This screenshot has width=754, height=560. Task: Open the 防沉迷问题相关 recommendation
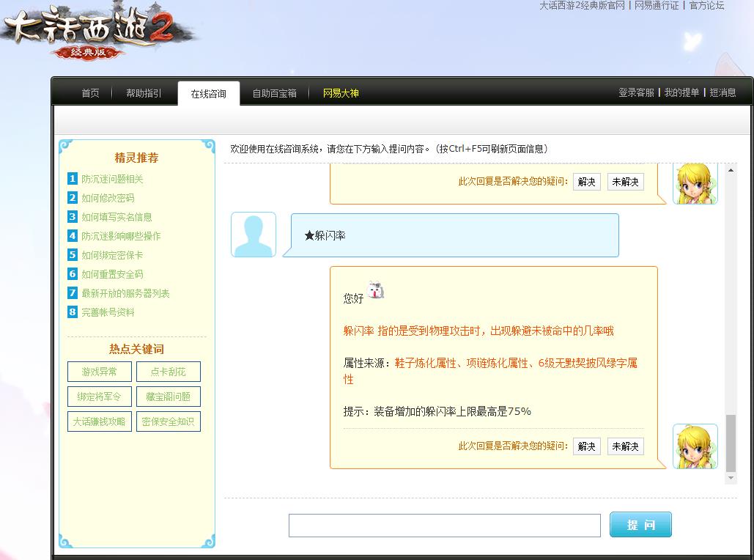[113, 179]
